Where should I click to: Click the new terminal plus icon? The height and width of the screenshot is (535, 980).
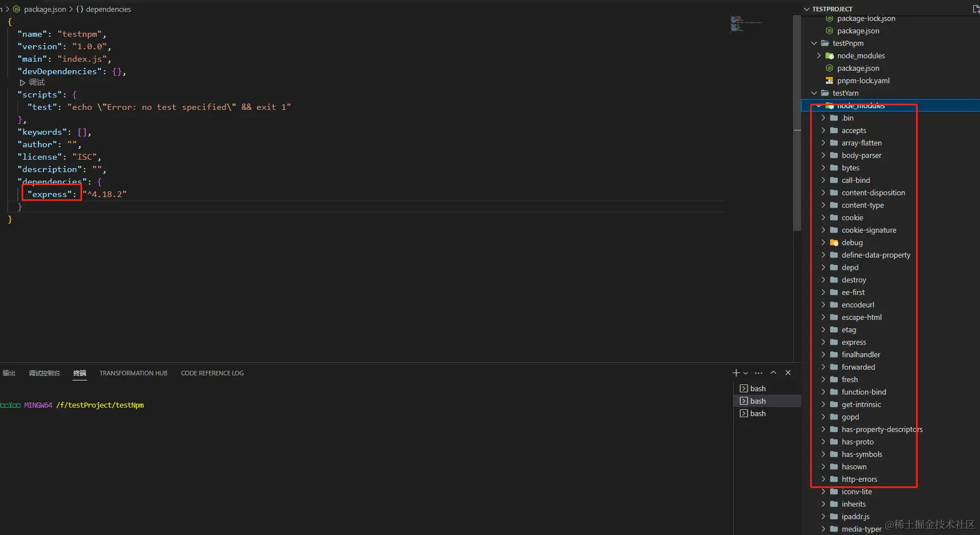[735, 373]
